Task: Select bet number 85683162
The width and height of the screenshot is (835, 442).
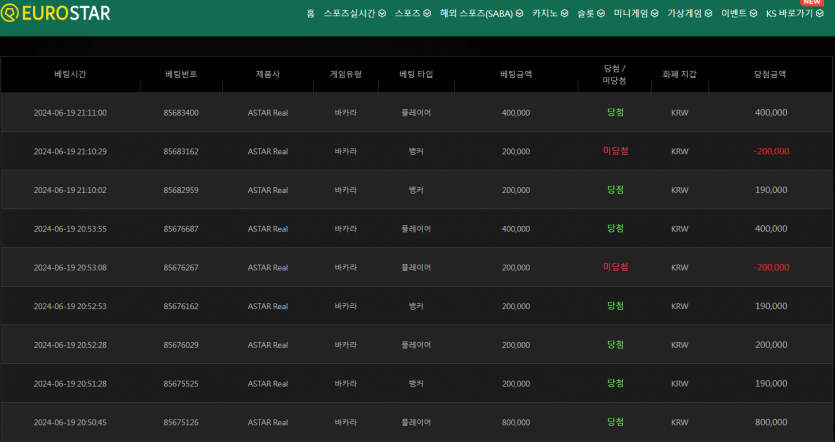Action: click(x=181, y=151)
